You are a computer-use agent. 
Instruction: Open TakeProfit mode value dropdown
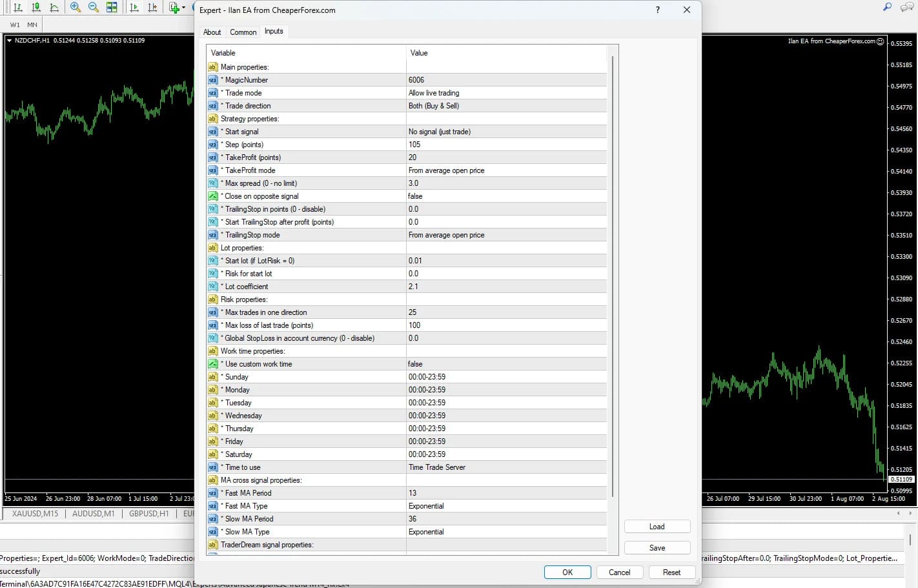[506, 170]
